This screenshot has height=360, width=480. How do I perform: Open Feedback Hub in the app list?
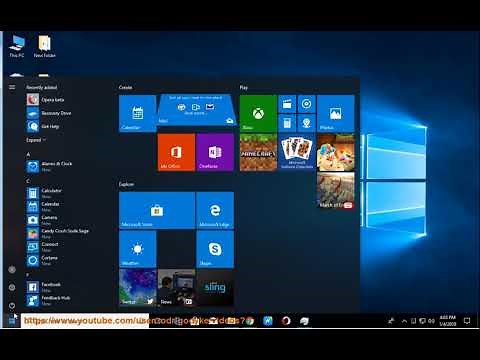click(67, 300)
